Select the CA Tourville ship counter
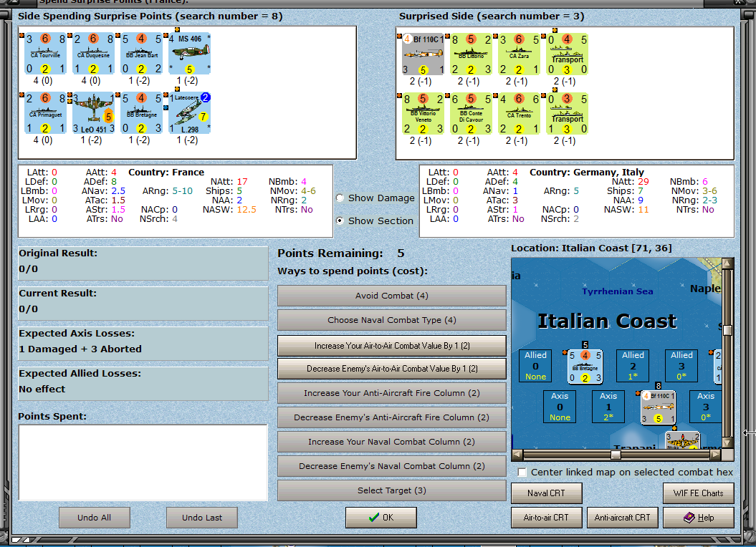The image size is (756, 547). (45, 54)
